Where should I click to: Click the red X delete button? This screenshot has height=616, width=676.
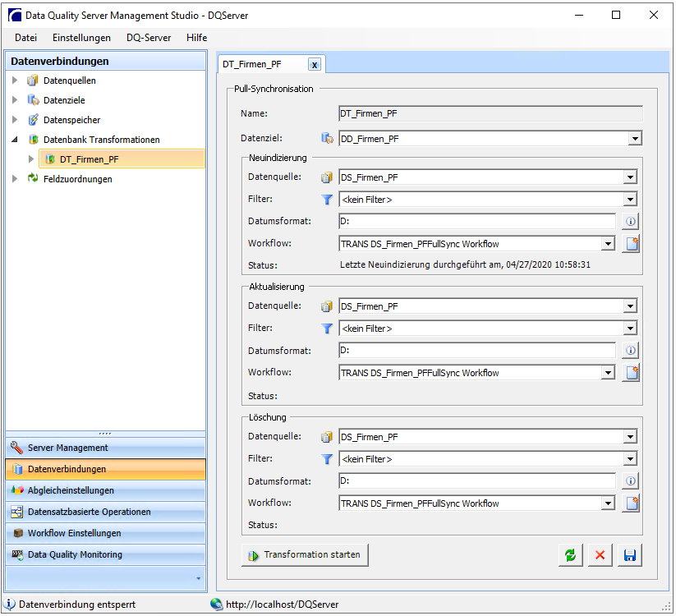point(600,554)
